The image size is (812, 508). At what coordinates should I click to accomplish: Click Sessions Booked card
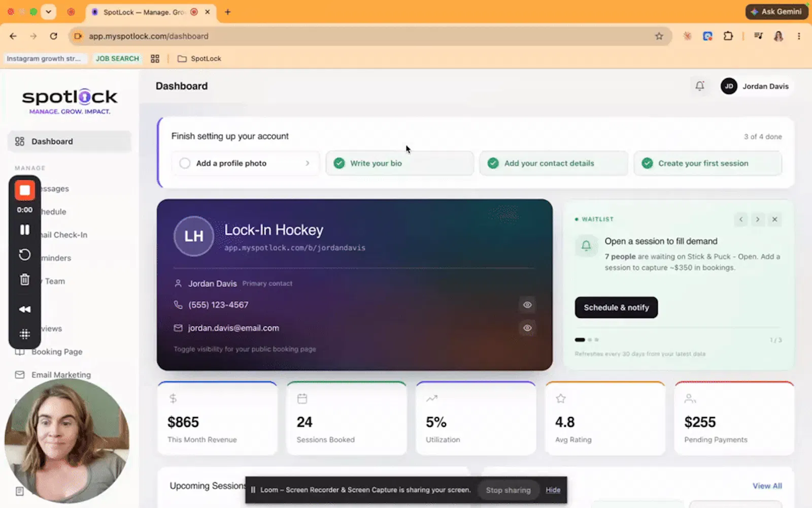(347, 418)
